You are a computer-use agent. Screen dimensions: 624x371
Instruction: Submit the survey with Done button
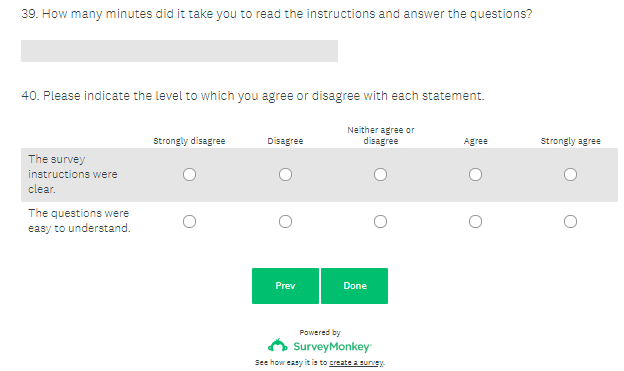coord(355,286)
